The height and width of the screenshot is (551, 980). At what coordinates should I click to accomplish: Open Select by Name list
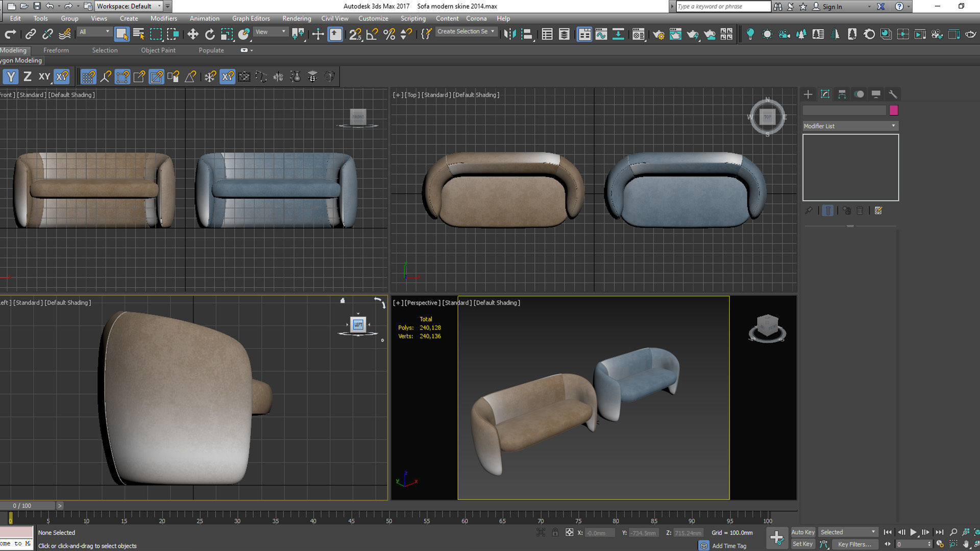[x=138, y=34]
